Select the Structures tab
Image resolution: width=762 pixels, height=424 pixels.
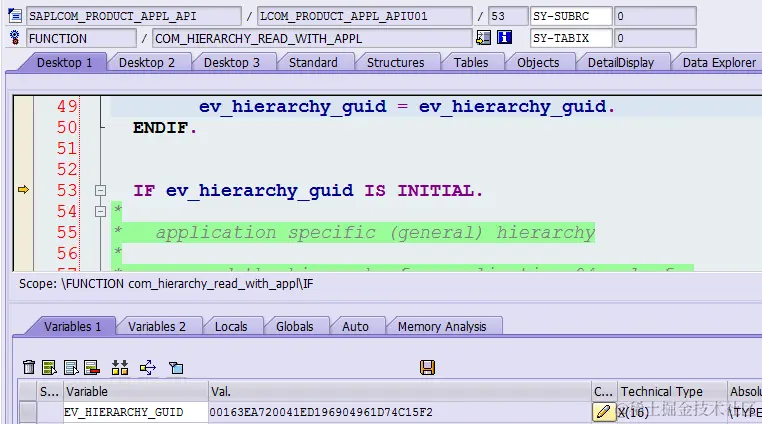click(396, 63)
